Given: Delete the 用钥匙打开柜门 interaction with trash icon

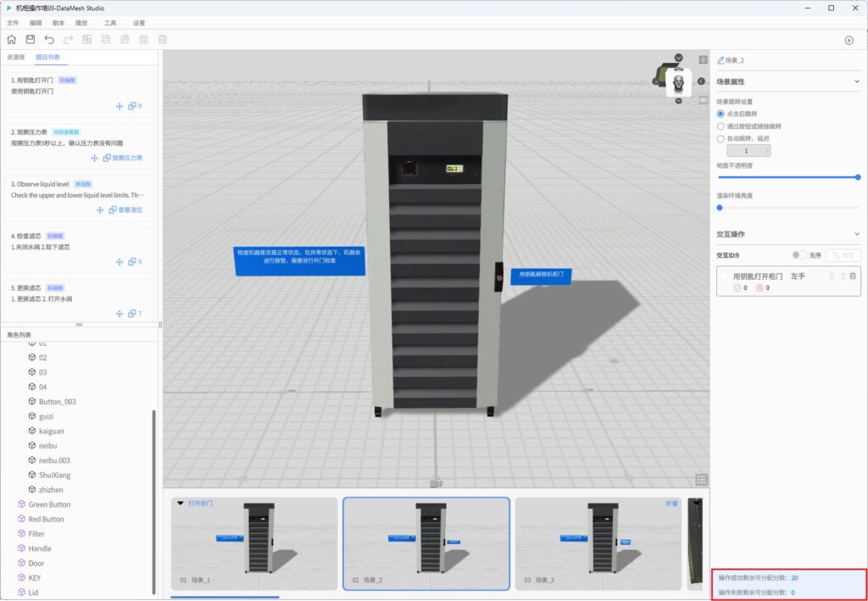Looking at the screenshot, I should (x=853, y=276).
